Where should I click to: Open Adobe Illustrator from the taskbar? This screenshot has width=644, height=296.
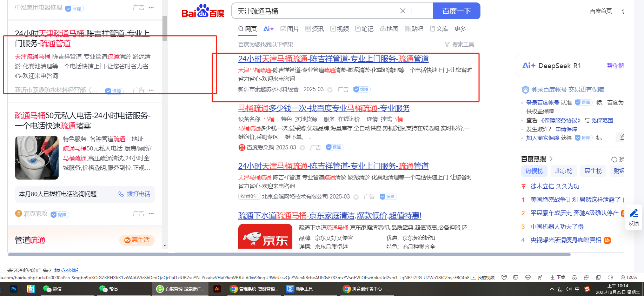pyautogui.click(x=217, y=289)
